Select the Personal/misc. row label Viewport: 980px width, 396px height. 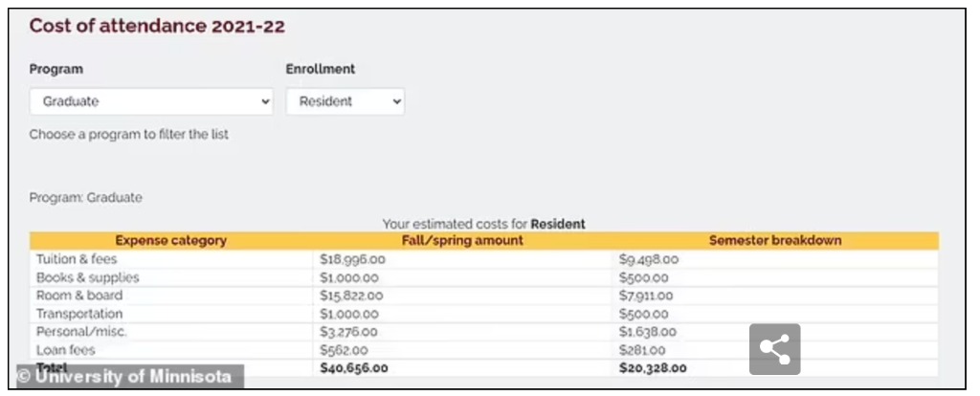click(81, 332)
